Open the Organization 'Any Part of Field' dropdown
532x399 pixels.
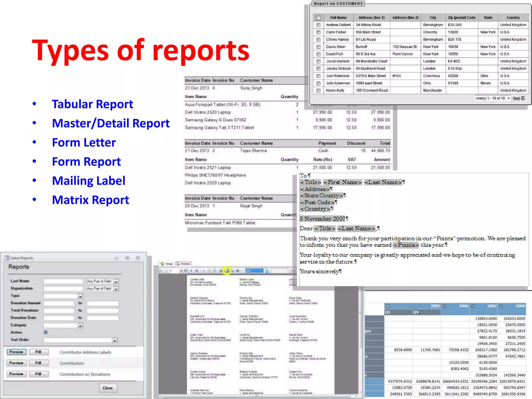click(x=116, y=289)
